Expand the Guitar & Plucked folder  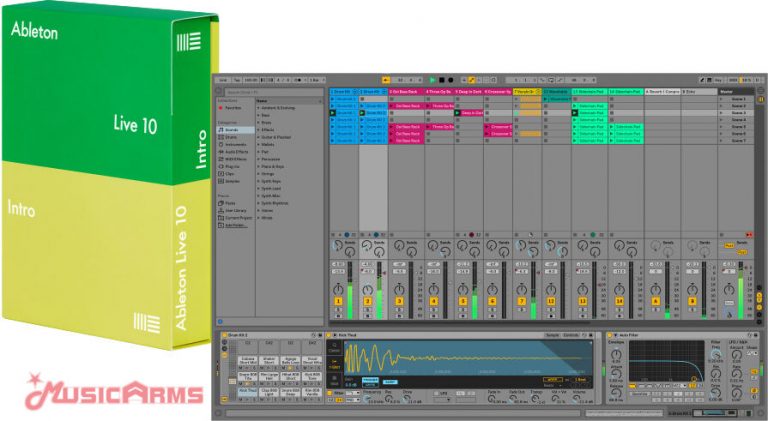pos(277,136)
